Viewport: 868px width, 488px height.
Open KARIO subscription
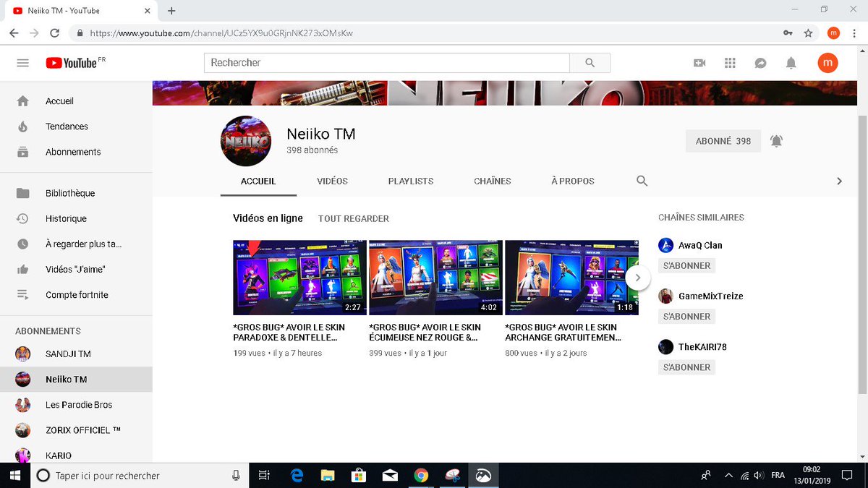tap(76, 455)
